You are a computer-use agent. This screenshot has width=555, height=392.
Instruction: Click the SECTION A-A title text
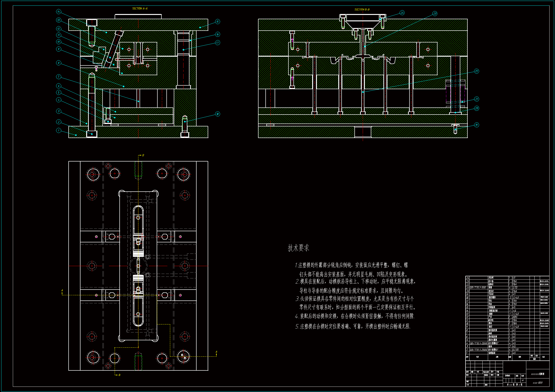coord(140,9)
